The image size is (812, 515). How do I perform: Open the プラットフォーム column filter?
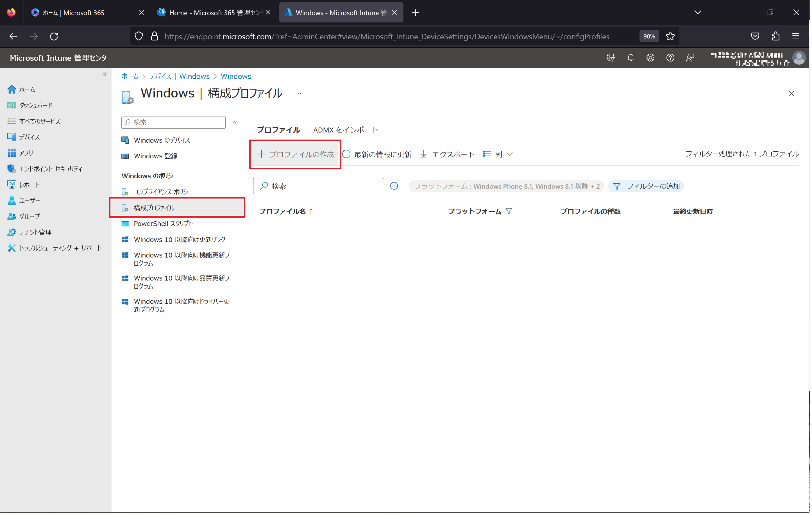tap(509, 212)
